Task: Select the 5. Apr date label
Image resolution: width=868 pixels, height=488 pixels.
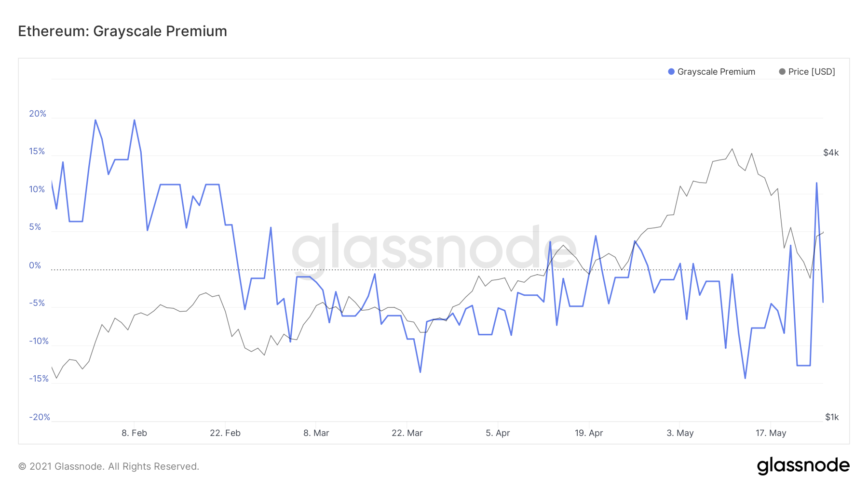Action: point(498,433)
